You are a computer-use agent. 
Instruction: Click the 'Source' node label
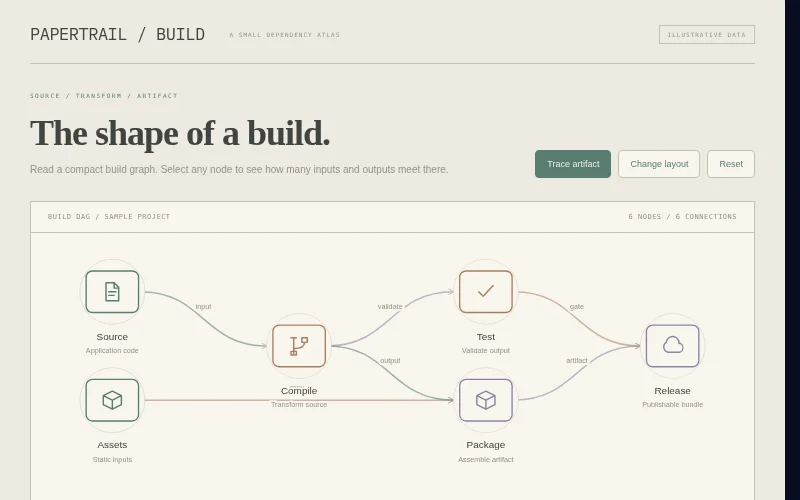(x=112, y=337)
